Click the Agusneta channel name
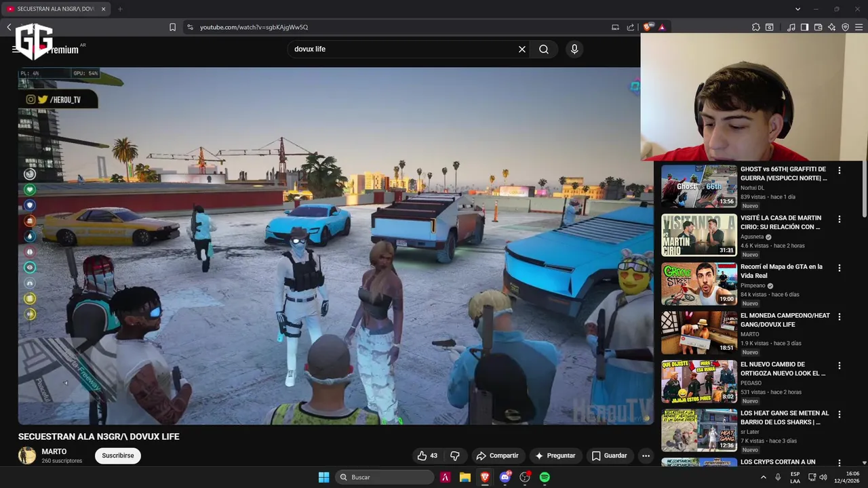The height and width of the screenshot is (488, 868). (752, 237)
